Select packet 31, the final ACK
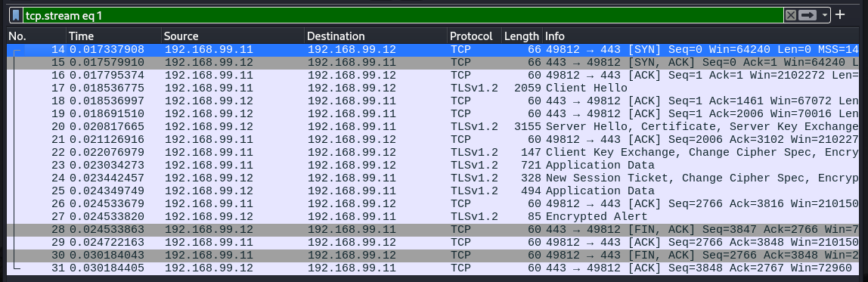This screenshot has width=868, height=282. [x=433, y=268]
